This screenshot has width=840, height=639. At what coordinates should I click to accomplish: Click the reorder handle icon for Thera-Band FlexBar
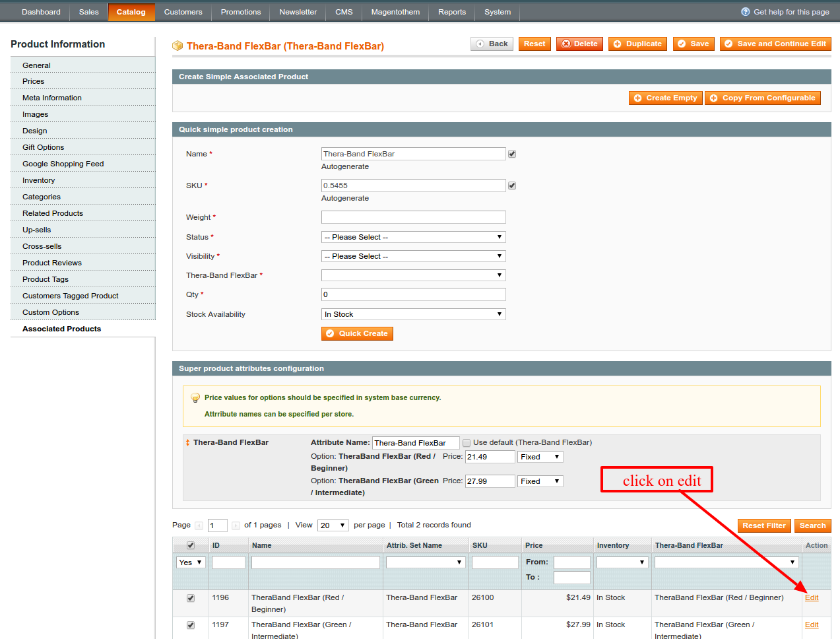click(x=188, y=443)
